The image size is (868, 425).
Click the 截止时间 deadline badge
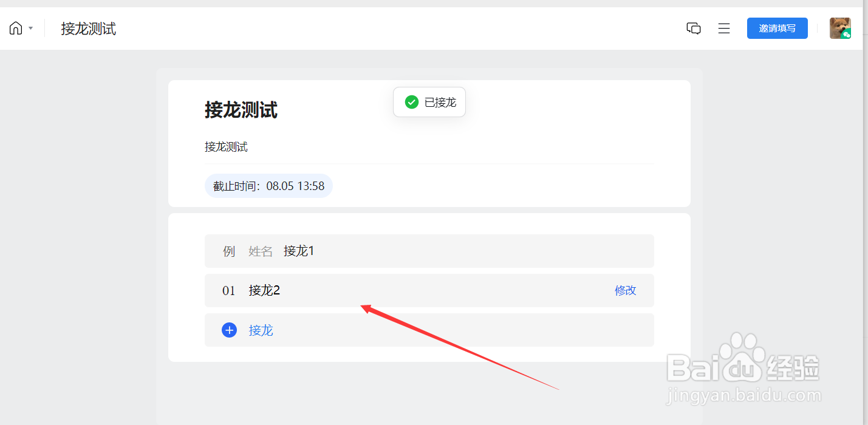coord(268,186)
